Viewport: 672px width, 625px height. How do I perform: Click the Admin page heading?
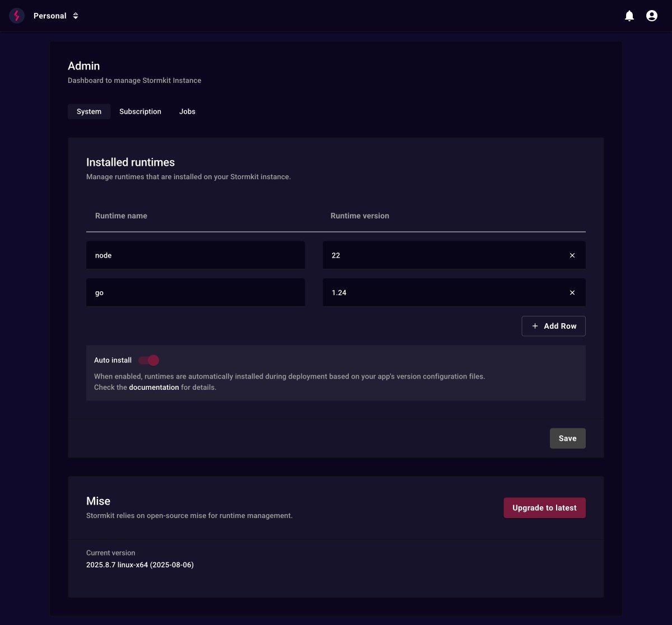(84, 66)
